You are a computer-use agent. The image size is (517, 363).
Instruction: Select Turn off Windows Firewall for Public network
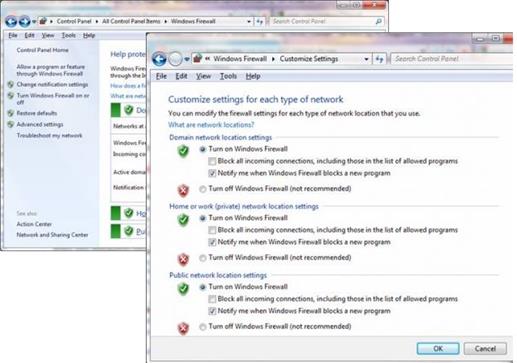(203, 327)
